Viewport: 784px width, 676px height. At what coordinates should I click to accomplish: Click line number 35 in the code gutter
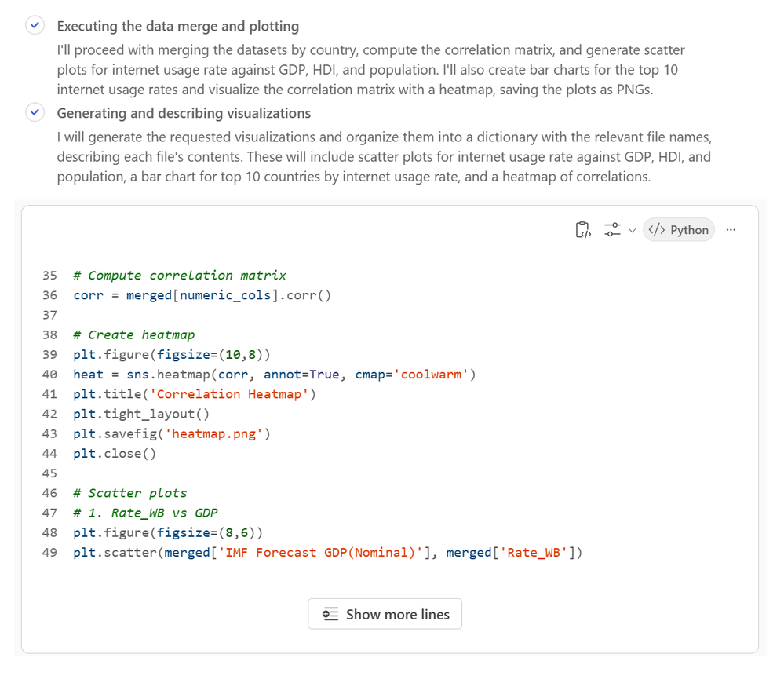tap(49, 276)
